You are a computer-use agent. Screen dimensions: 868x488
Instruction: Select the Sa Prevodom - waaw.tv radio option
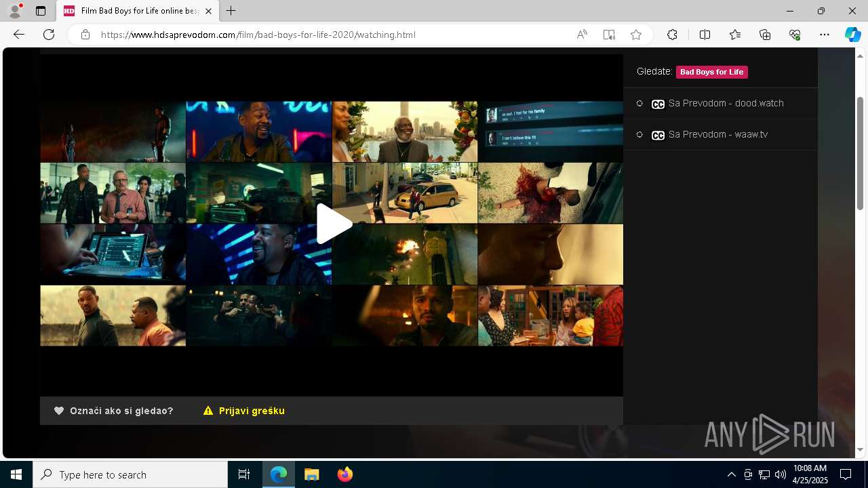click(x=639, y=135)
